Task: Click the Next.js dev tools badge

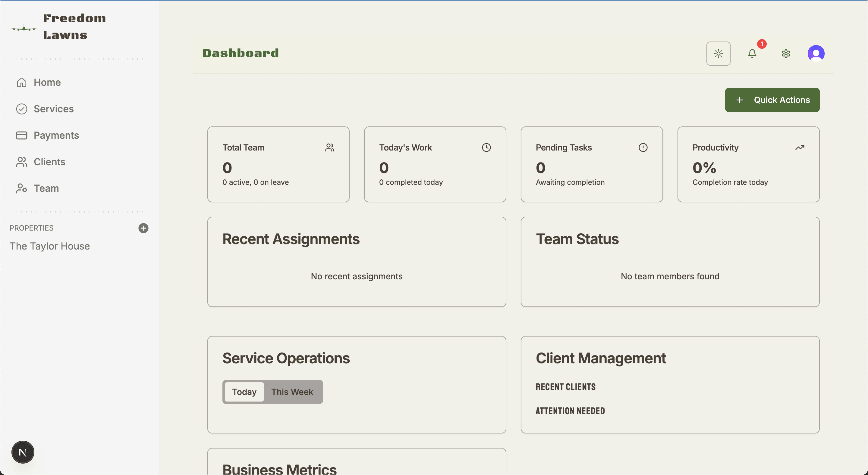Action: tap(23, 452)
